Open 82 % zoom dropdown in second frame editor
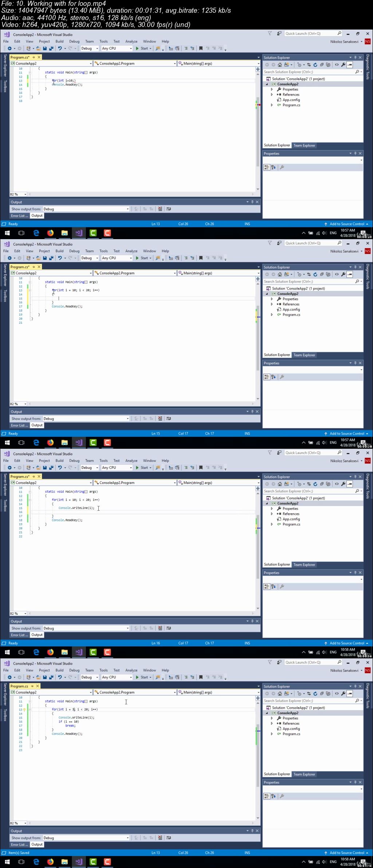Viewport: 373px width, 868px height. pyautogui.click(x=18, y=404)
